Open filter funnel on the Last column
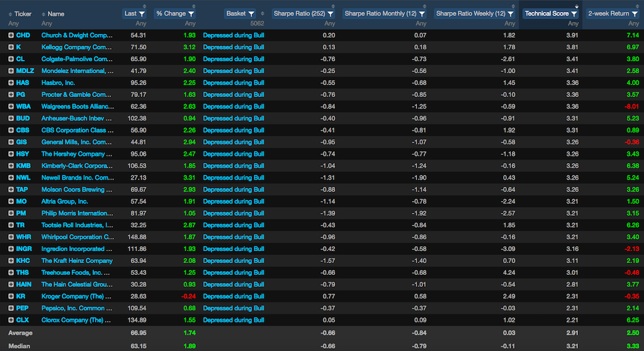The width and height of the screenshot is (644, 351). (x=142, y=14)
